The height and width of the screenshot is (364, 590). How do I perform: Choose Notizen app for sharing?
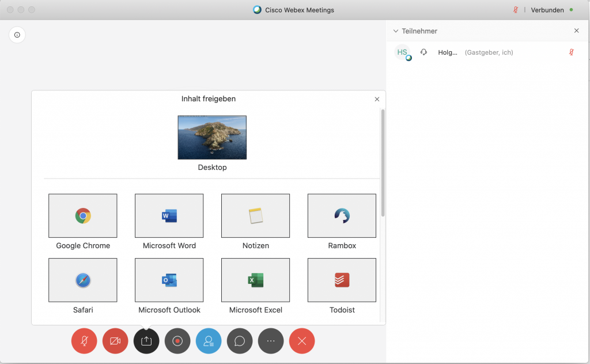256,216
